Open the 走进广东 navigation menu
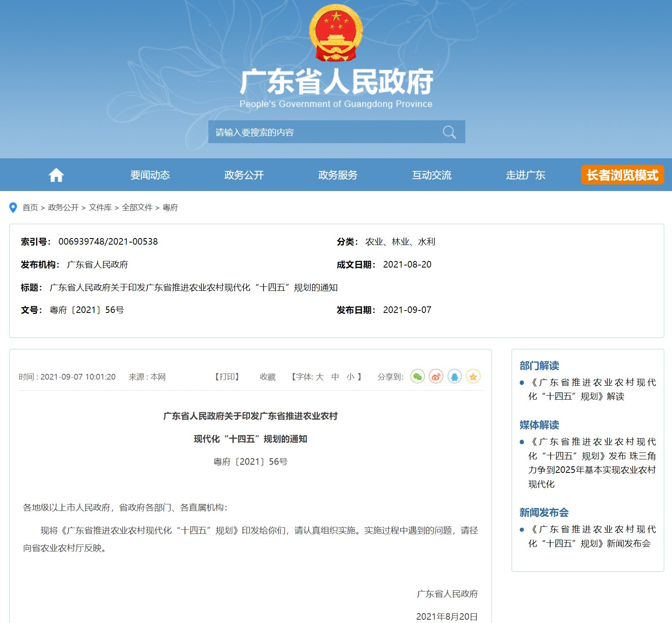The width and height of the screenshot is (672, 623). pos(525,175)
